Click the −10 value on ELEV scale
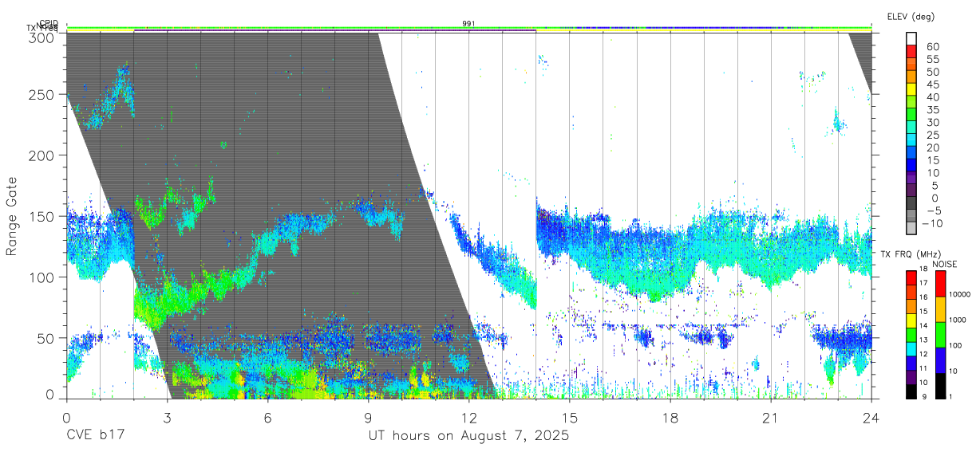Viewport: 980px width, 452px height. click(933, 223)
